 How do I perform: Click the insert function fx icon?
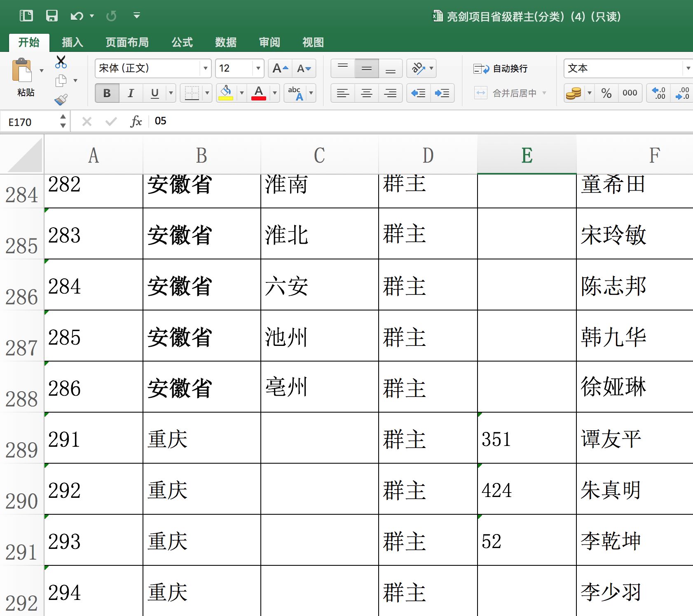(x=136, y=121)
